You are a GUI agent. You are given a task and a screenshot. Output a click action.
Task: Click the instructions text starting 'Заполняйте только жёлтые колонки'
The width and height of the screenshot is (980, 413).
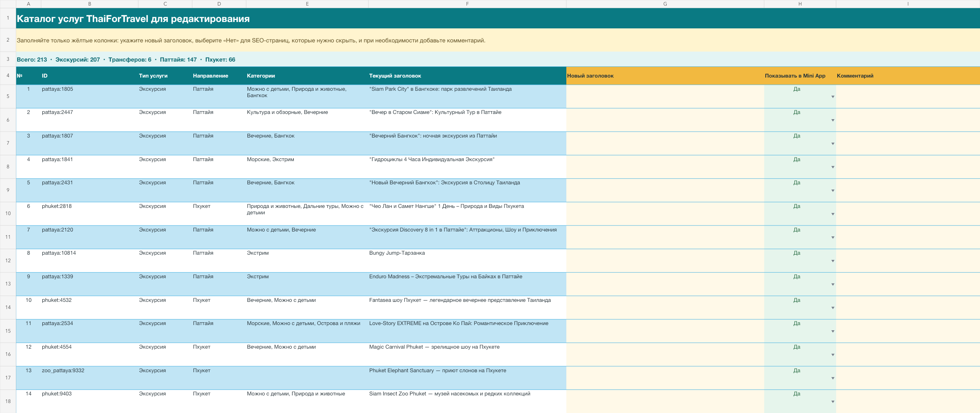pyautogui.click(x=251, y=40)
